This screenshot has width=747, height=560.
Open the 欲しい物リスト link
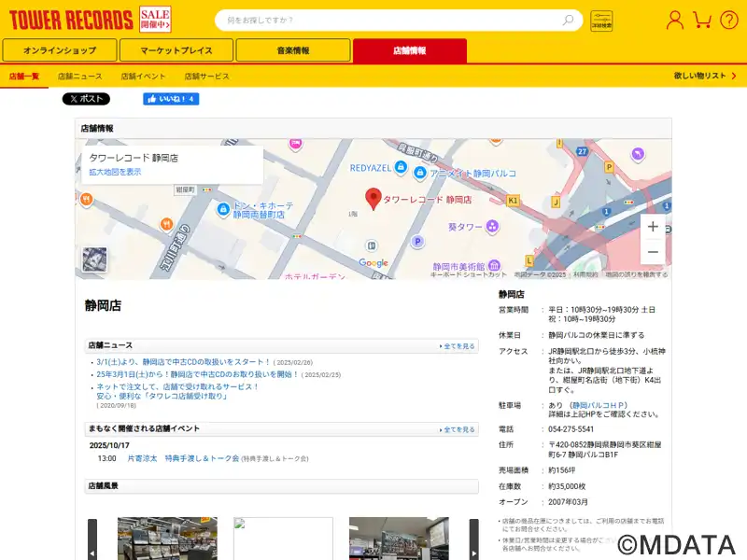(x=705, y=76)
